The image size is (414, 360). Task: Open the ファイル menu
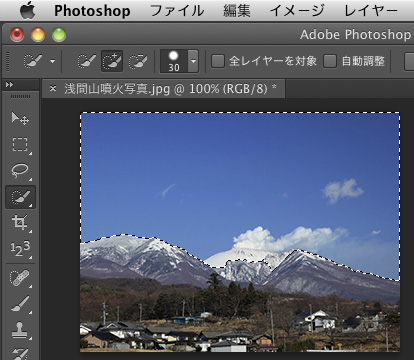point(176,11)
